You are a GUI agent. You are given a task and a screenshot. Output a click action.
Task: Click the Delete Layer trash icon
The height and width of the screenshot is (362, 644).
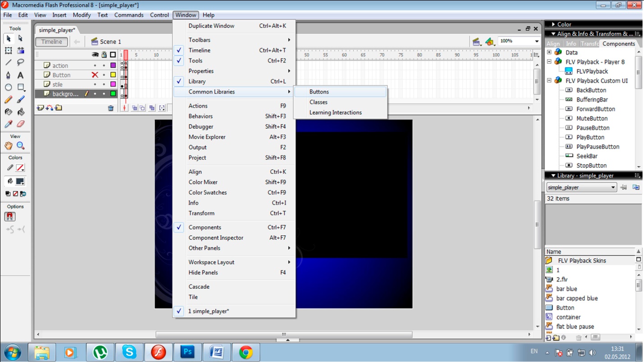pyautogui.click(x=110, y=108)
